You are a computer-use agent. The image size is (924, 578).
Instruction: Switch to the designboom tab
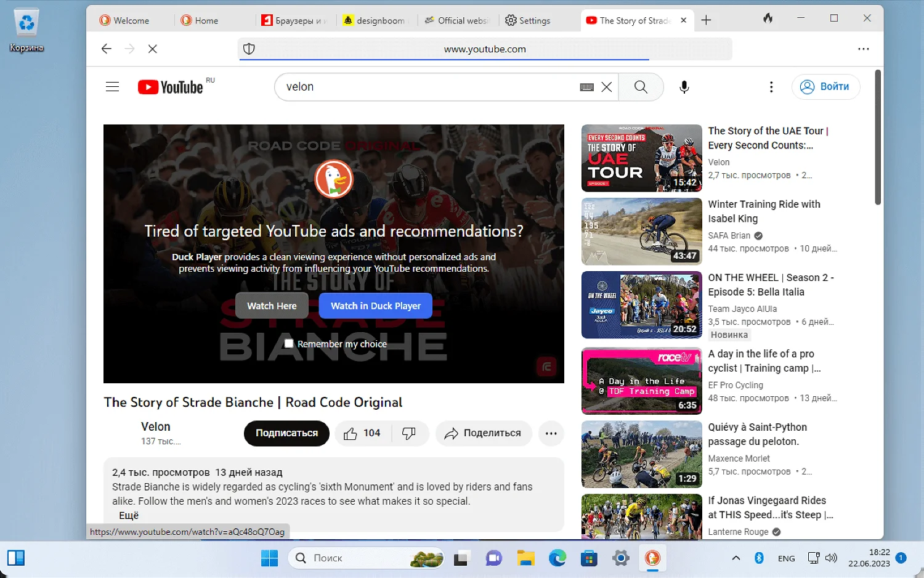[x=375, y=20]
